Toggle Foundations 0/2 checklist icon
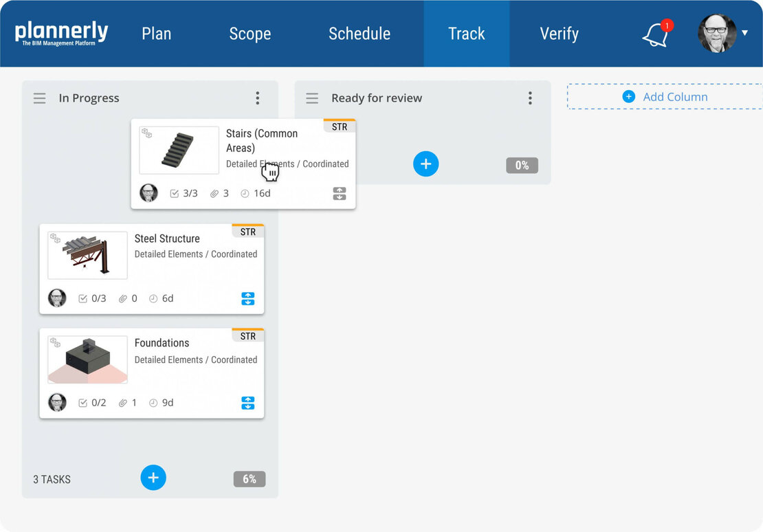 click(83, 403)
